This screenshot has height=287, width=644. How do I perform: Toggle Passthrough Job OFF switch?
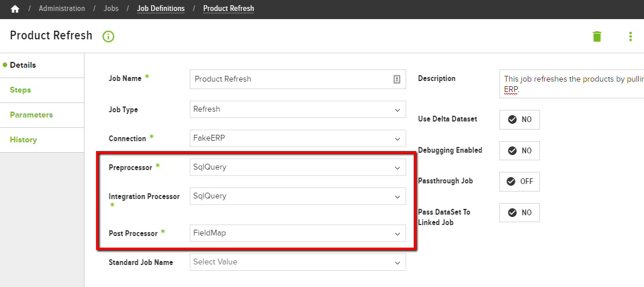(x=520, y=182)
